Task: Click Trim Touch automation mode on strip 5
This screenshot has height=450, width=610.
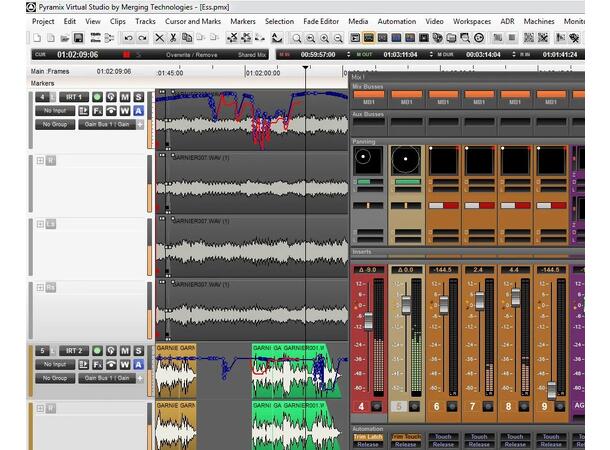Action: [406, 437]
